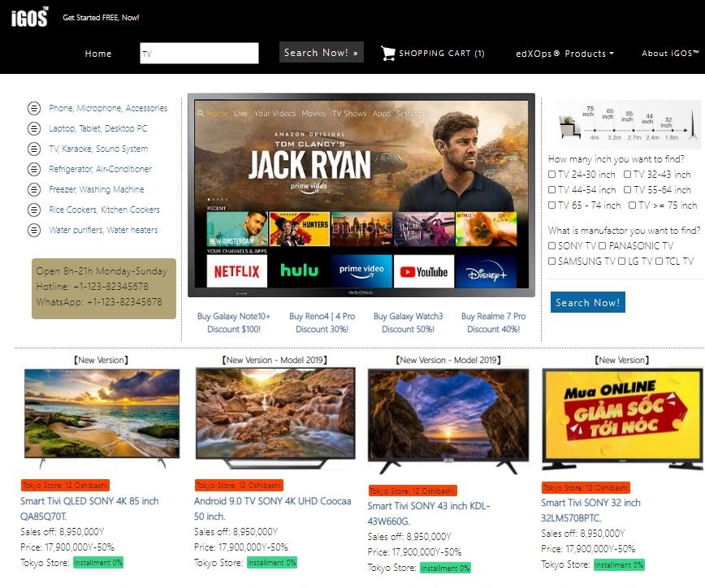
Task: Open Smart Tivi QLED SONY 4K 85 inch title
Action: click(x=89, y=508)
